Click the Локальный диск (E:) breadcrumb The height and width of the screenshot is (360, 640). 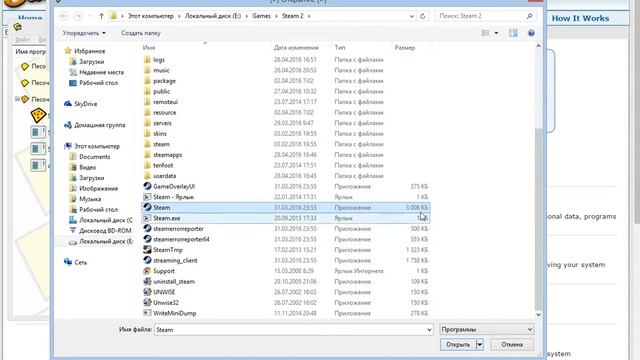click(x=213, y=16)
